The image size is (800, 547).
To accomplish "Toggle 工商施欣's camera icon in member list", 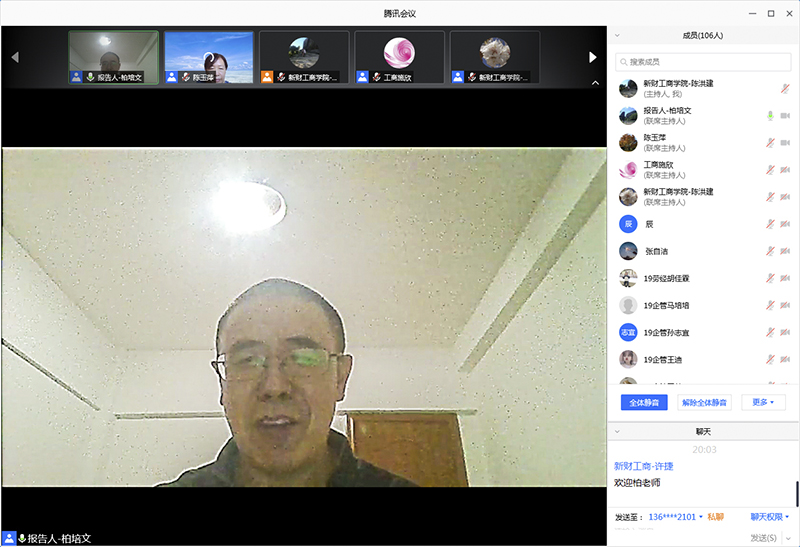I will click(x=785, y=169).
